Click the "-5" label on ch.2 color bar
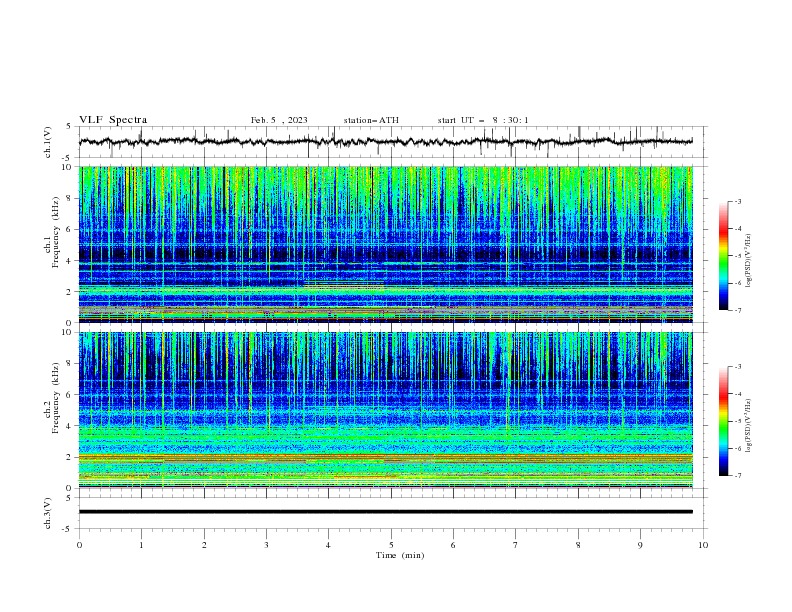 738,421
